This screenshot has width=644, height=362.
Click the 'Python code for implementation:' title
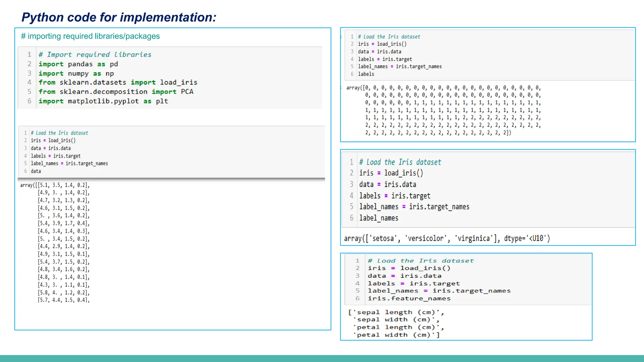[119, 17]
